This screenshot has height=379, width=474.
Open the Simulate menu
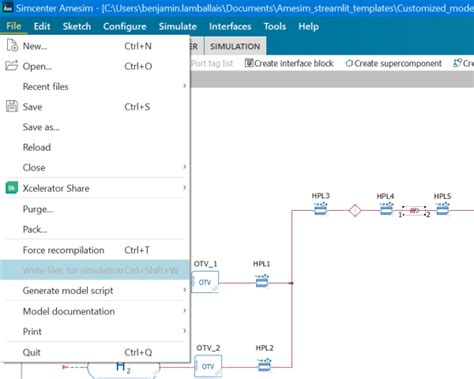click(x=178, y=26)
